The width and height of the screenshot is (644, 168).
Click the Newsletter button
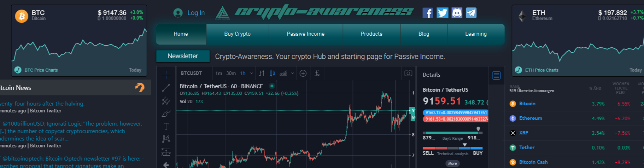tap(183, 56)
